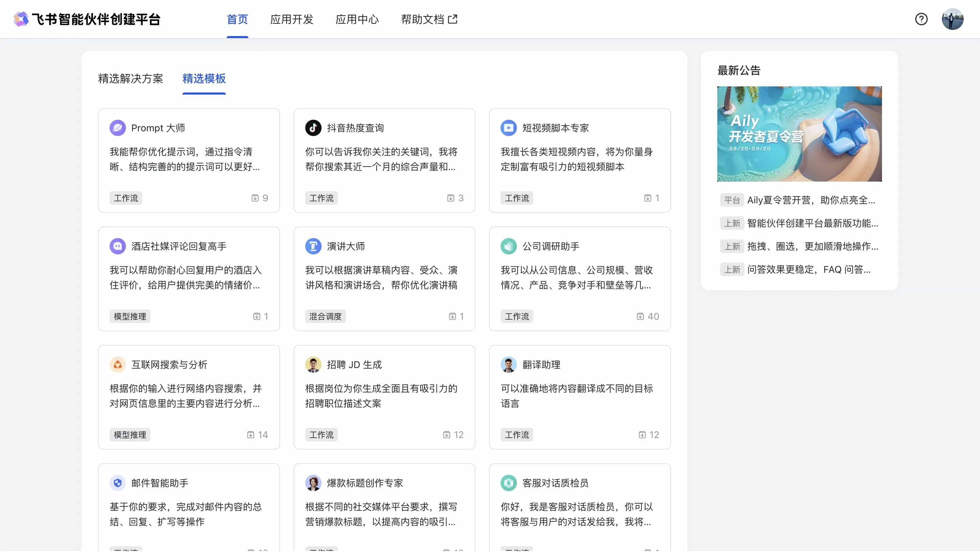Click the 翻译助理 card description text

577,396
